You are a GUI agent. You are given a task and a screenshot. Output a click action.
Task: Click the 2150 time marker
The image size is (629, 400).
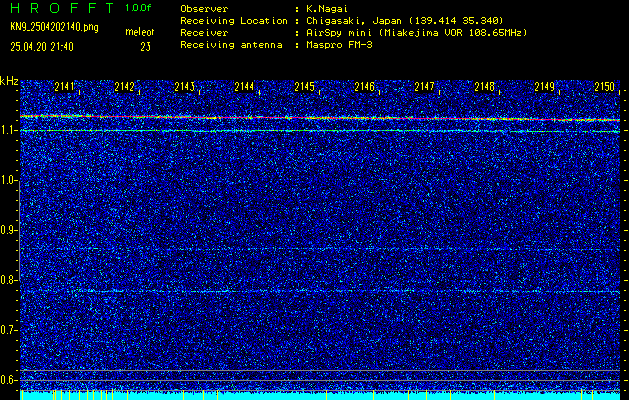(x=605, y=87)
